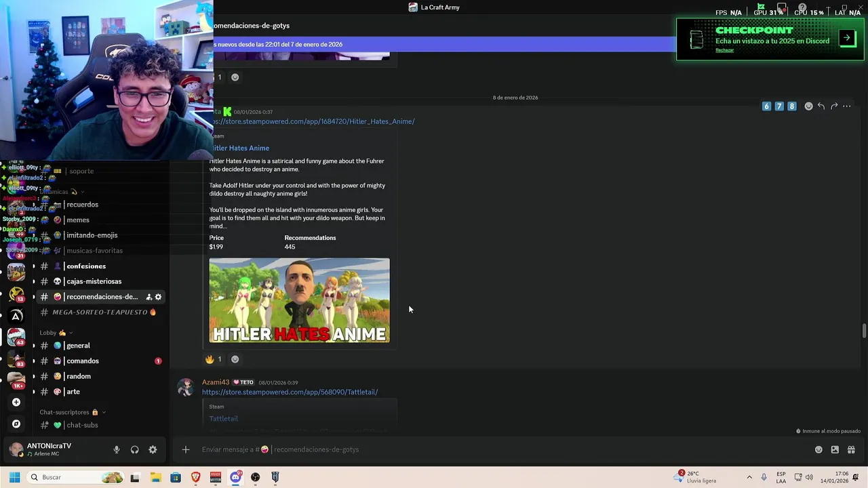
Task: Open Discord user settings gear
Action: [153, 449]
